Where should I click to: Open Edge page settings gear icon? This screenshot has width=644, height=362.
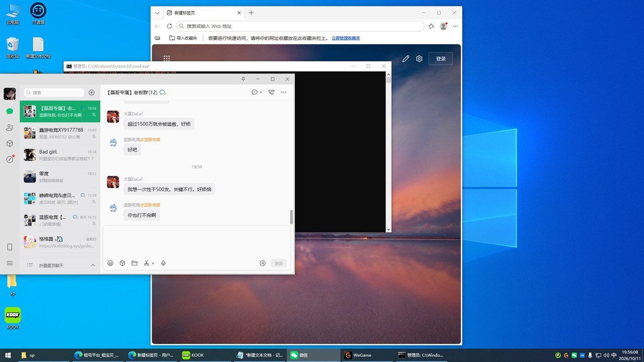pos(419,59)
